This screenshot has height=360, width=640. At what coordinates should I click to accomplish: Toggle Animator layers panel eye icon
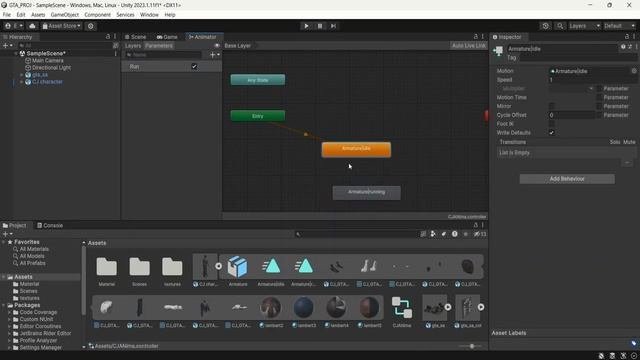[217, 46]
